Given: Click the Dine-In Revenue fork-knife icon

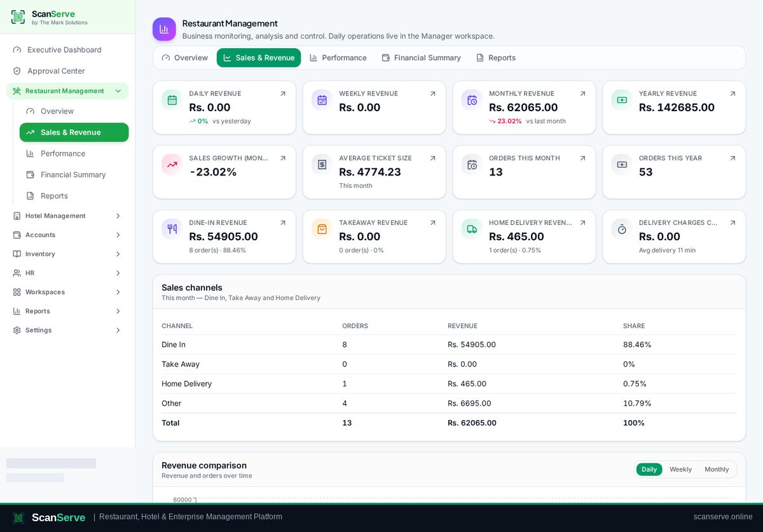Looking at the screenshot, I should [x=172, y=229].
